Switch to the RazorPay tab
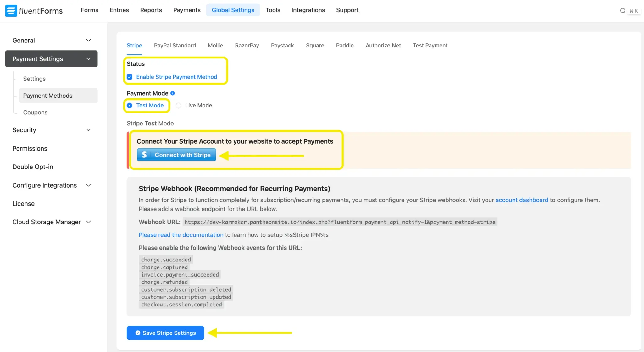 click(247, 46)
